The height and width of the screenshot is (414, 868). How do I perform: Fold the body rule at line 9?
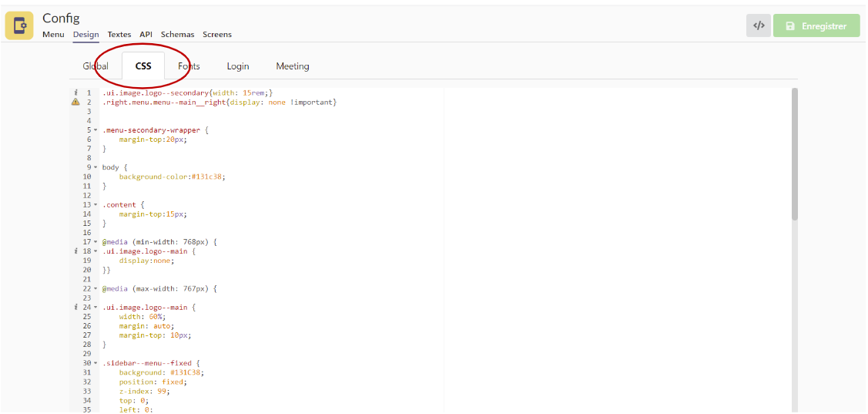96,167
